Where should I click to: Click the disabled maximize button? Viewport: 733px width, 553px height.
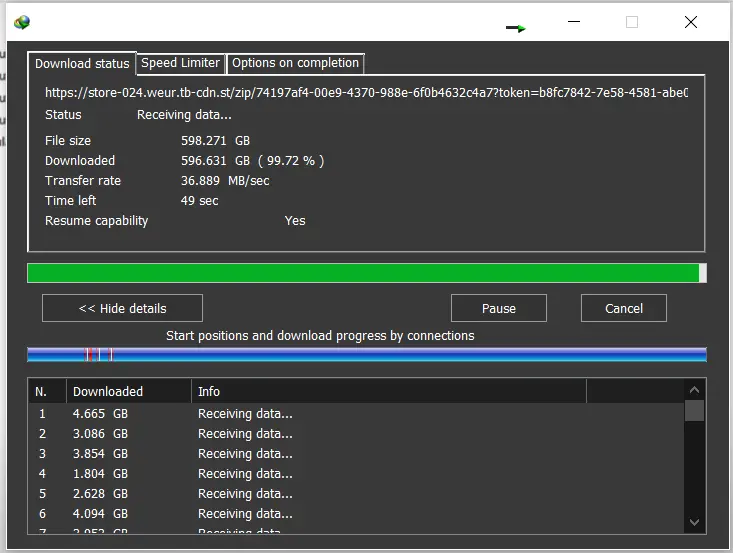pos(632,22)
